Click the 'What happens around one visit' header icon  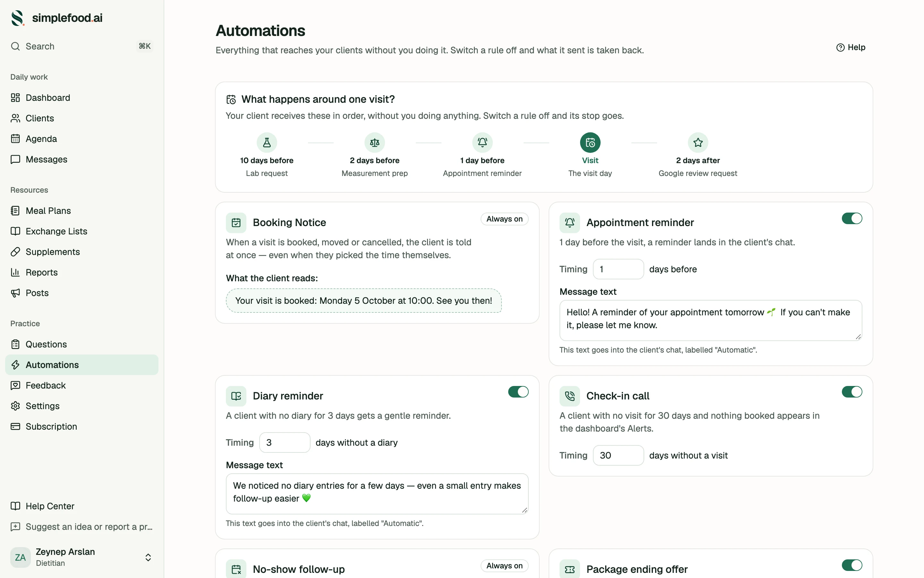(x=231, y=100)
